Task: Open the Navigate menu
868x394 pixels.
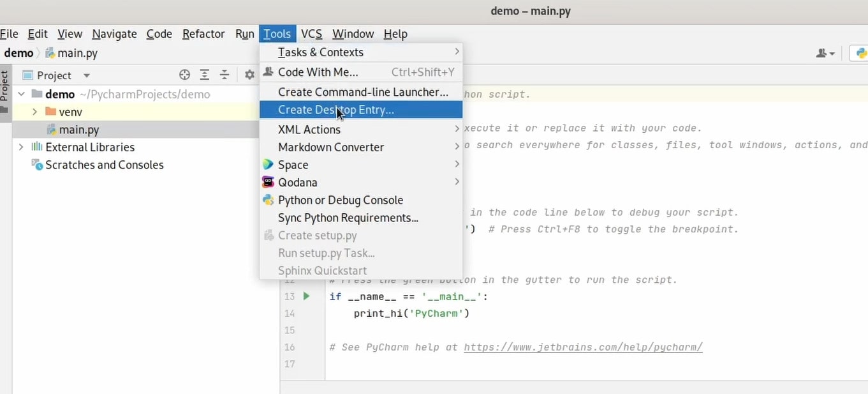Action: click(114, 34)
